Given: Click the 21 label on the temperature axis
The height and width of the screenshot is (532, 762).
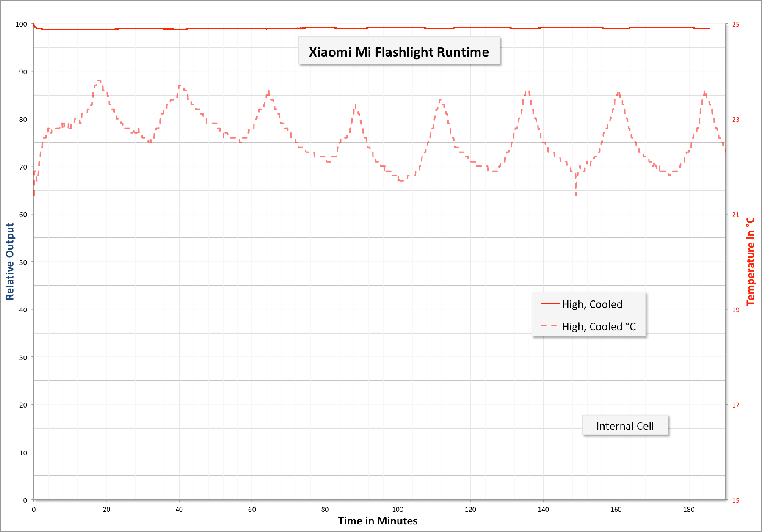Looking at the screenshot, I should tap(736, 215).
